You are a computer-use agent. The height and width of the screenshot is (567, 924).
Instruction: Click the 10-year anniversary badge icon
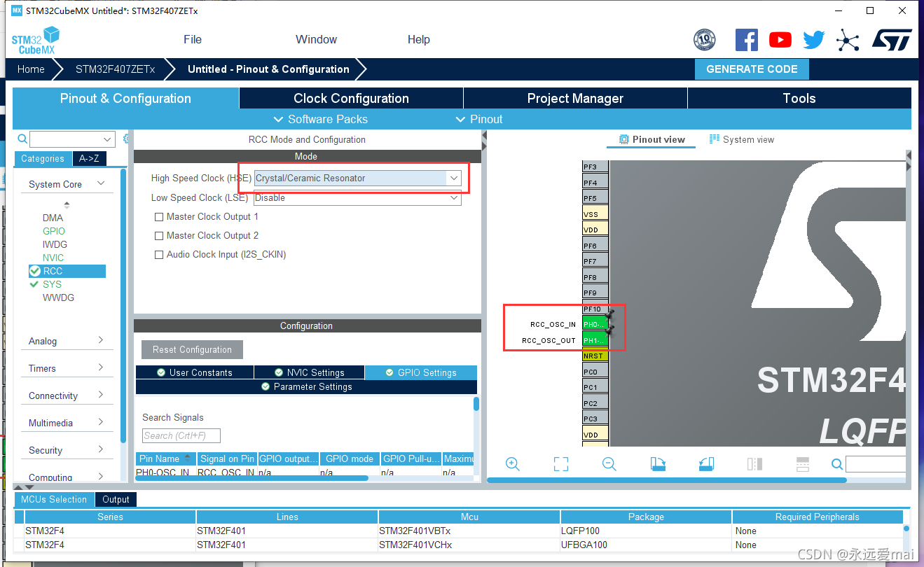[x=704, y=40]
